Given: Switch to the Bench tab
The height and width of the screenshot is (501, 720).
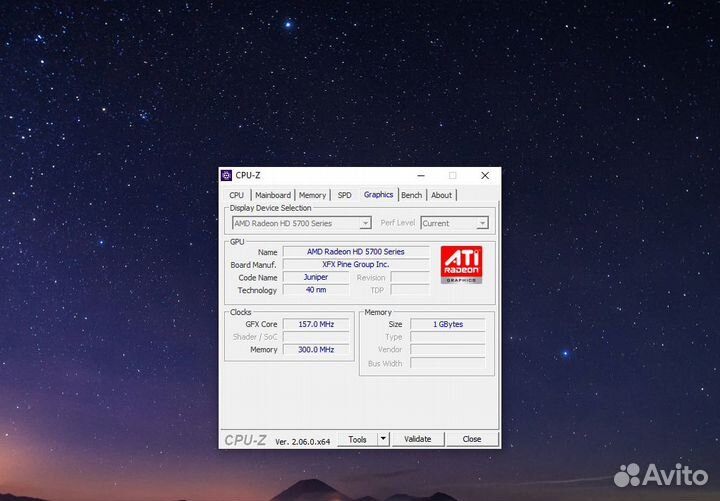Looking at the screenshot, I should [412, 195].
